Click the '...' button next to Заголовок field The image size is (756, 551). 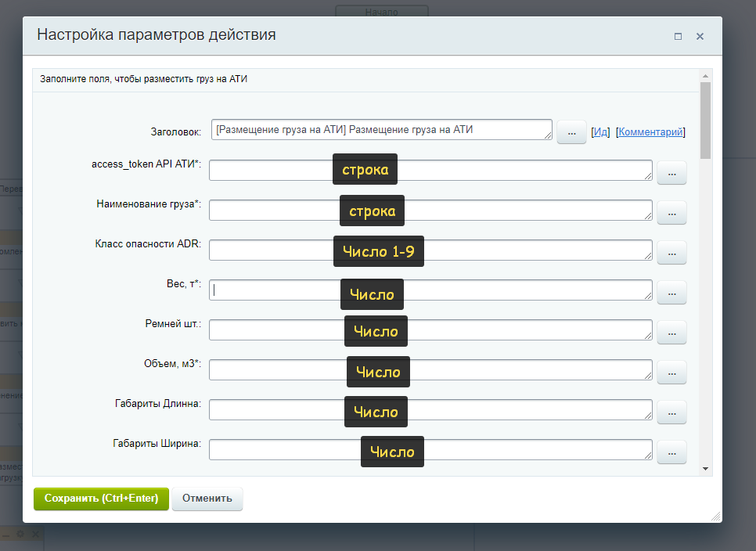[x=571, y=133]
